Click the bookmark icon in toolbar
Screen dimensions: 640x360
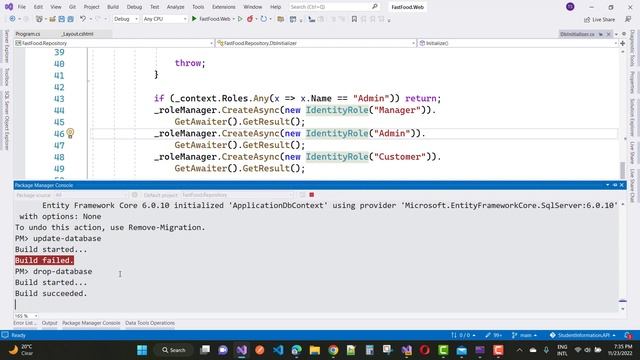click(x=354, y=19)
